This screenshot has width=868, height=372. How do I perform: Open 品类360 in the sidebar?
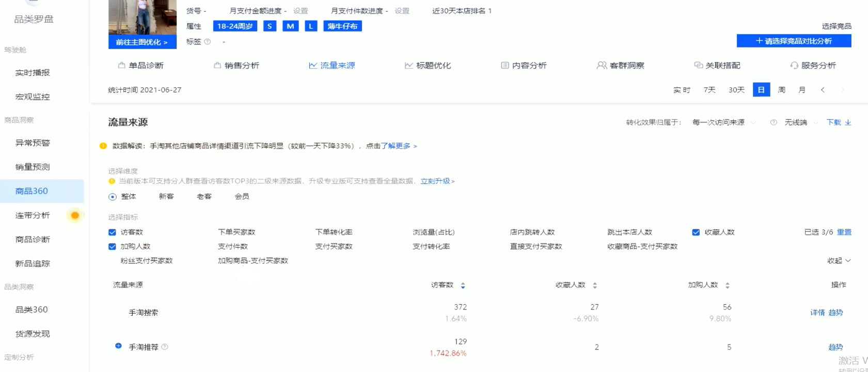(31, 310)
